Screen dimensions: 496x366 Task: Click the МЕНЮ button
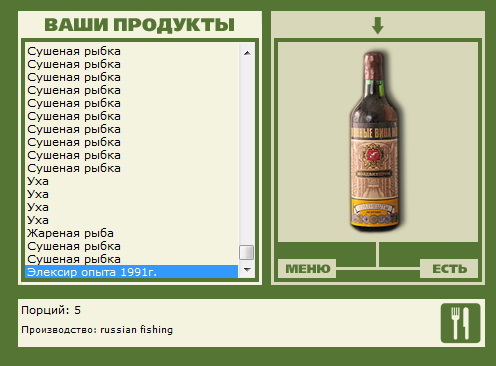[x=307, y=268]
